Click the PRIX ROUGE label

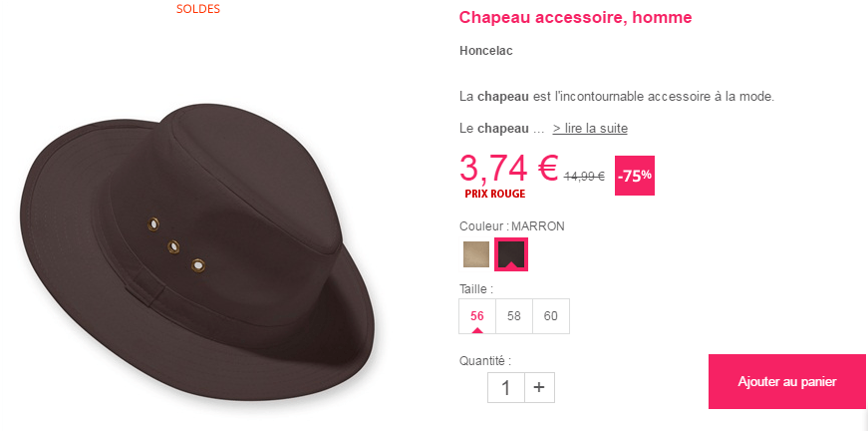[x=495, y=194]
